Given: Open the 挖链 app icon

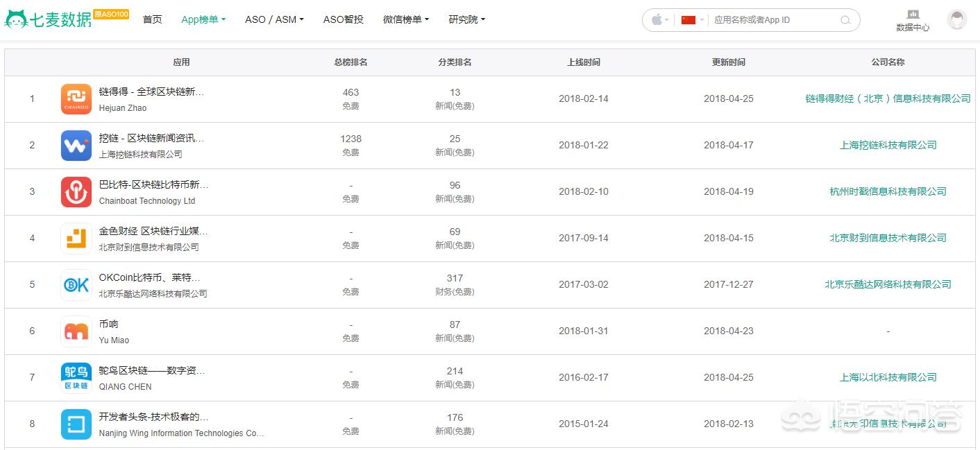Looking at the screenshot, I should point(76,146).
